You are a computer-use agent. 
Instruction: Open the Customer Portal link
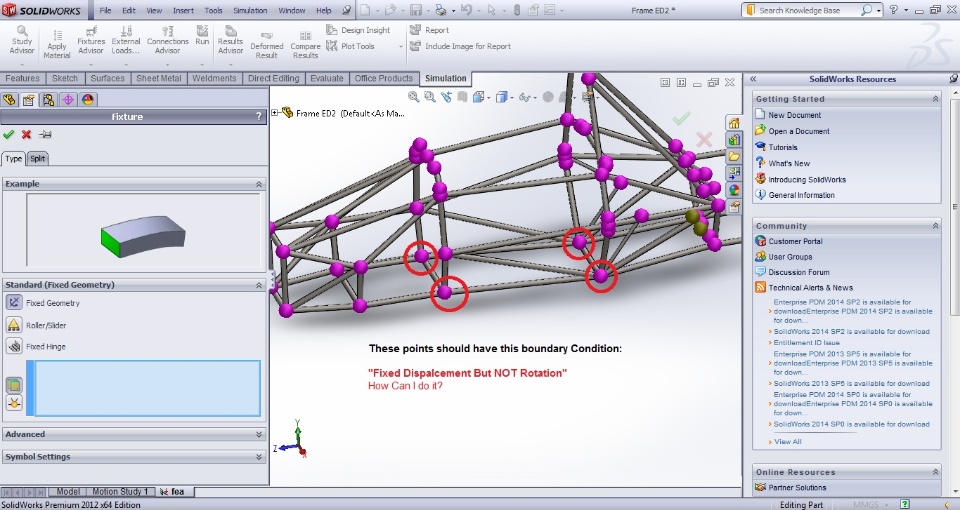click(795, 241)
